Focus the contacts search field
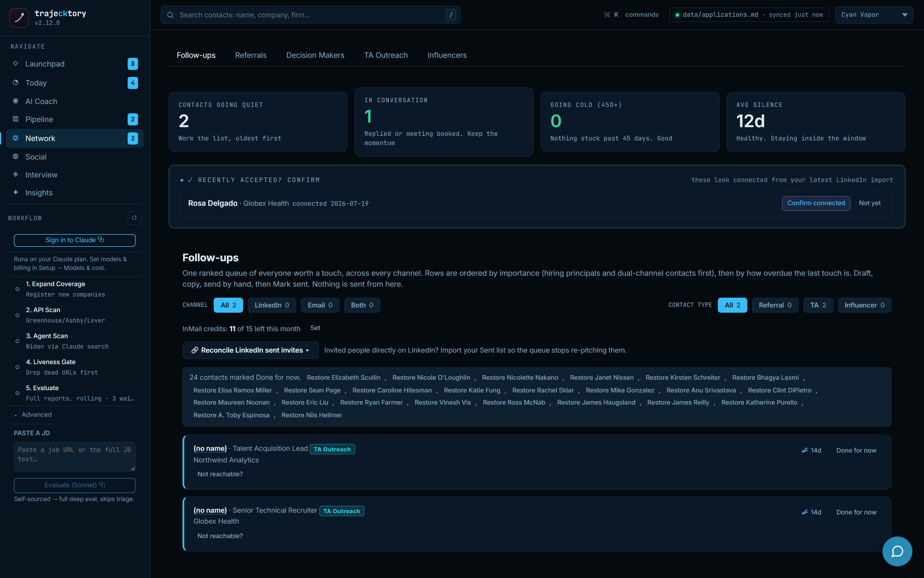The image size is (924, 578). (310, 15)
